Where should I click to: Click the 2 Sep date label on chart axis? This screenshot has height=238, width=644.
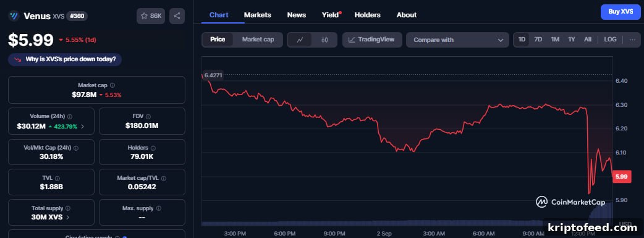click(x=384, y=234)
